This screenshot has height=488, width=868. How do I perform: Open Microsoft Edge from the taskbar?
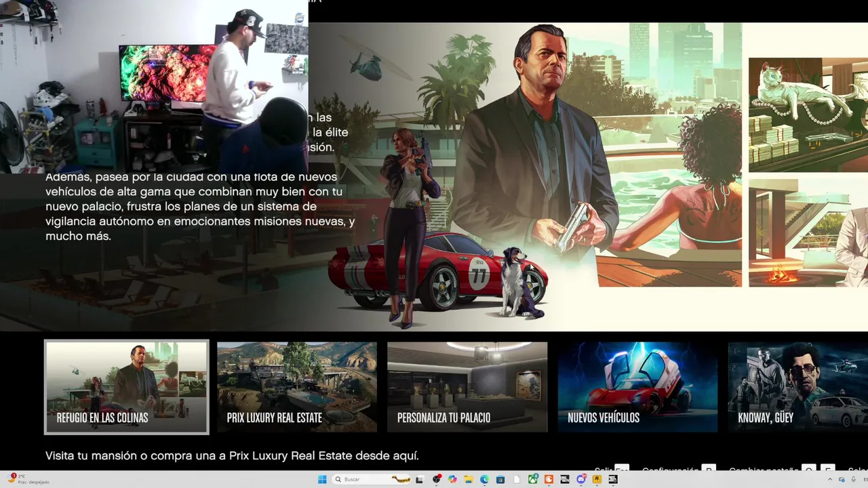click(484, 479)
